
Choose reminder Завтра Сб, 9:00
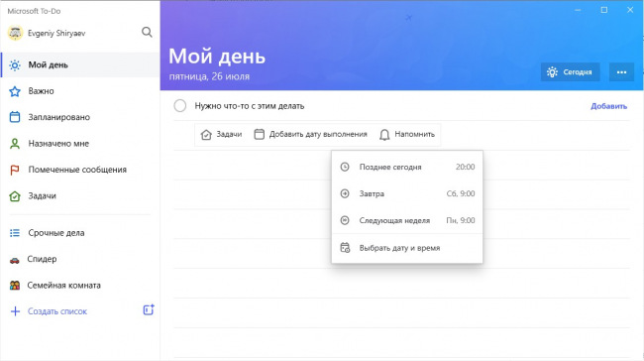click(407, 193)
